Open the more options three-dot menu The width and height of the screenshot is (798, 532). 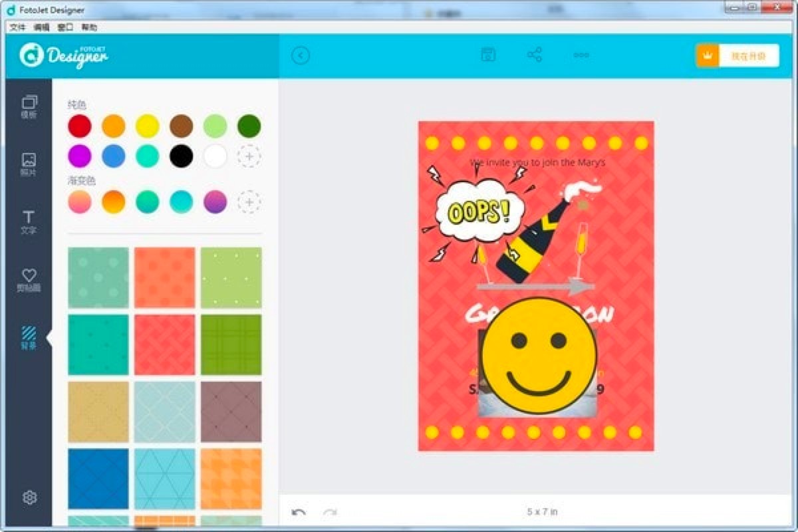point(581,55)
